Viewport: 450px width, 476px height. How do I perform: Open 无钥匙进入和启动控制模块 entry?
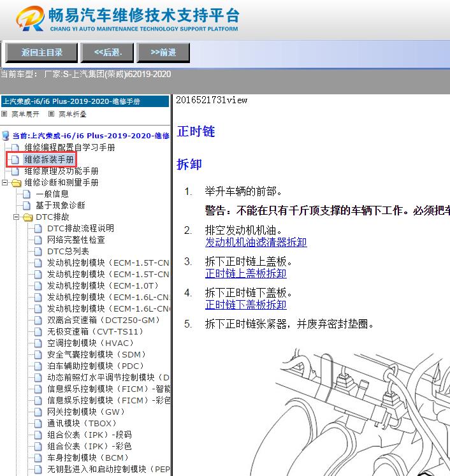(108, 469)
